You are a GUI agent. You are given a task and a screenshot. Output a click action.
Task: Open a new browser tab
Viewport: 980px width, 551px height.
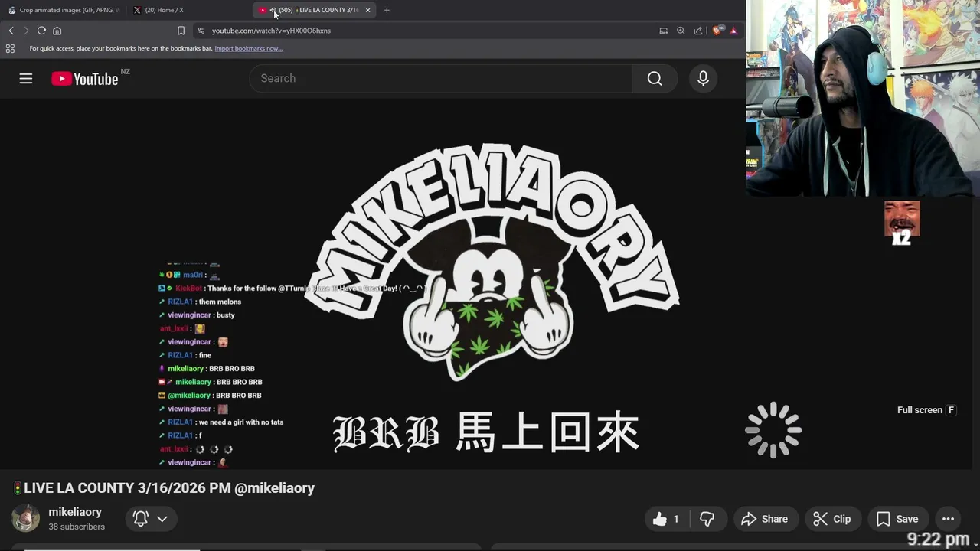(387, 10)
